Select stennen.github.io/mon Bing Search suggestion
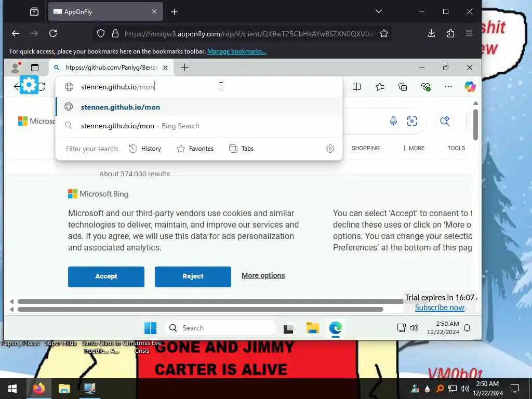The image size is (532, 399). pyautogui.click(x=199, y=126)
